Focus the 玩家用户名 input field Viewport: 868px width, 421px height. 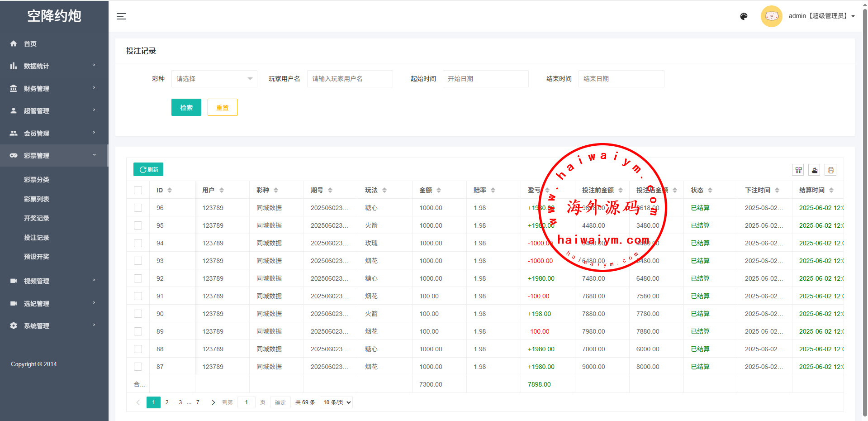pyautogui.click(x=350, y=79)
